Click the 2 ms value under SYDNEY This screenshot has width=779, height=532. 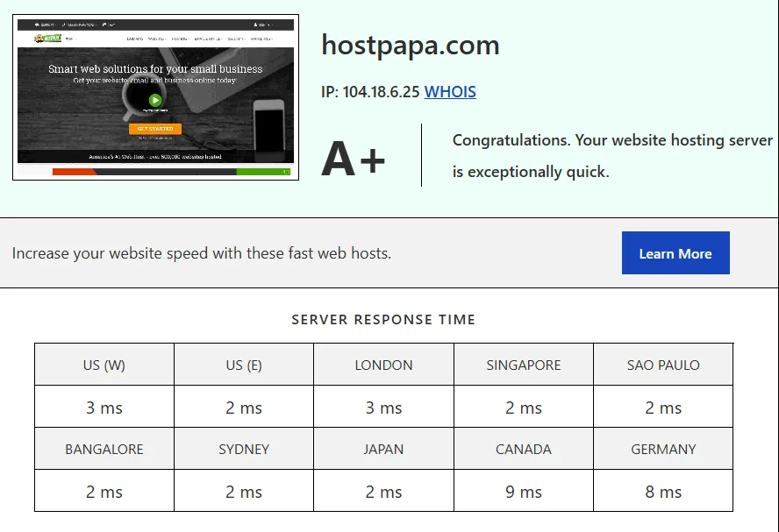tap(244, 492)
